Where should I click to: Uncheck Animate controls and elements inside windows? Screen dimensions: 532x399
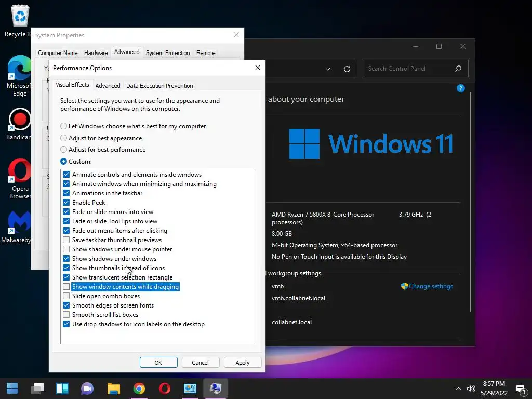66,175
